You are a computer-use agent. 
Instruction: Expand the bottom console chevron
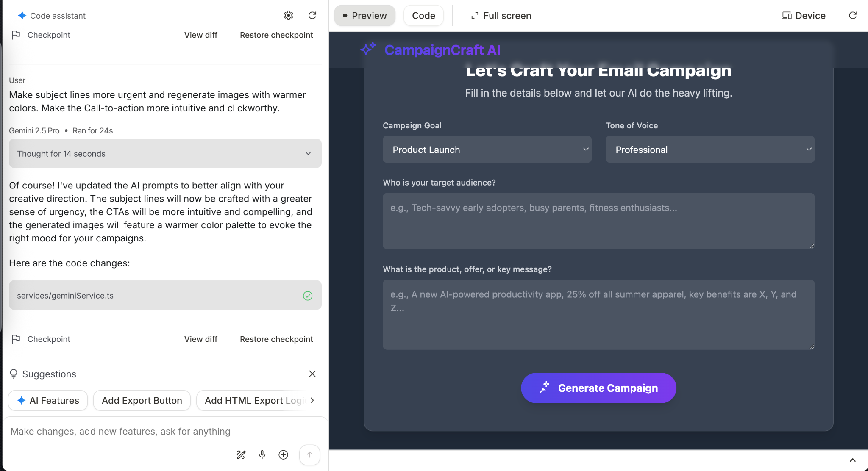pyautogui.click(x=852, y=460)
